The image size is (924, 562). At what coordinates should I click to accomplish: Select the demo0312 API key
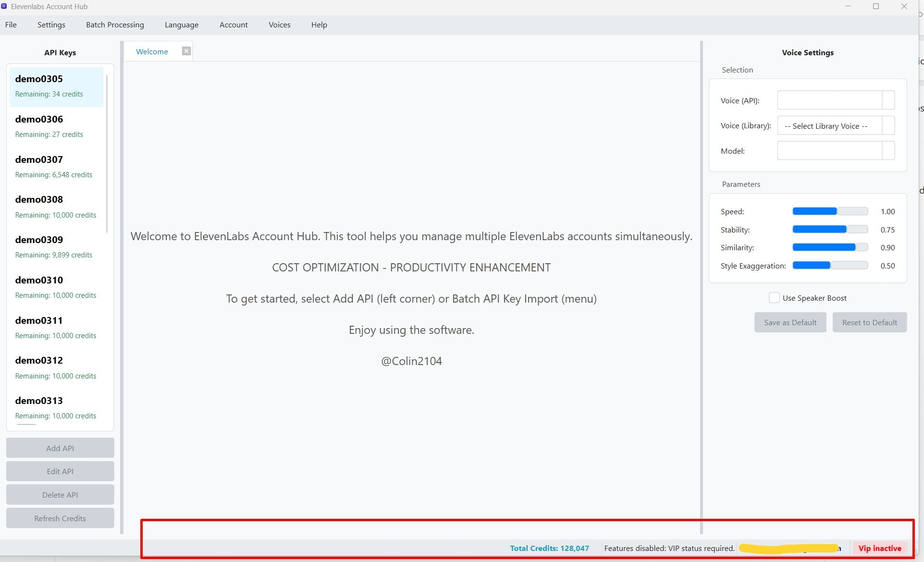56,368
